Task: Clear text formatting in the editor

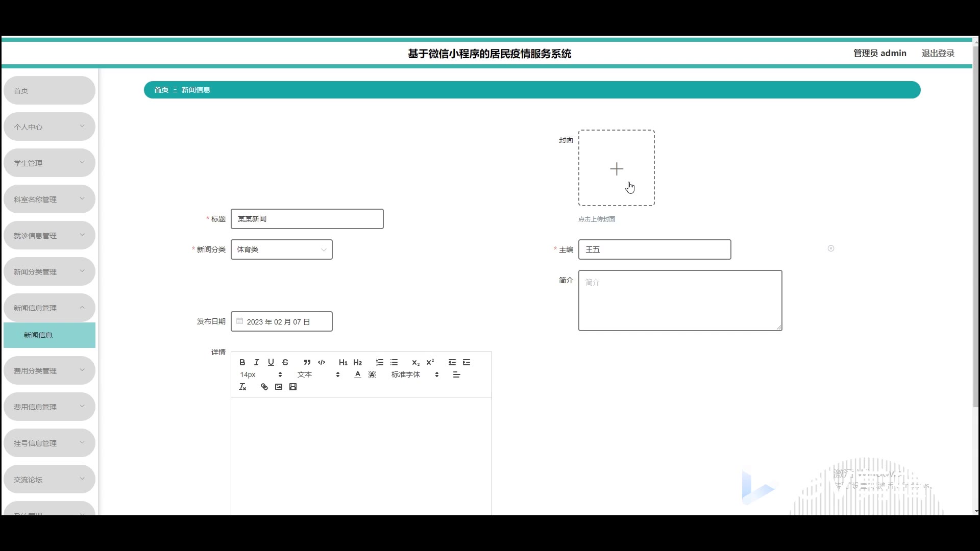Action: point(243,387)
